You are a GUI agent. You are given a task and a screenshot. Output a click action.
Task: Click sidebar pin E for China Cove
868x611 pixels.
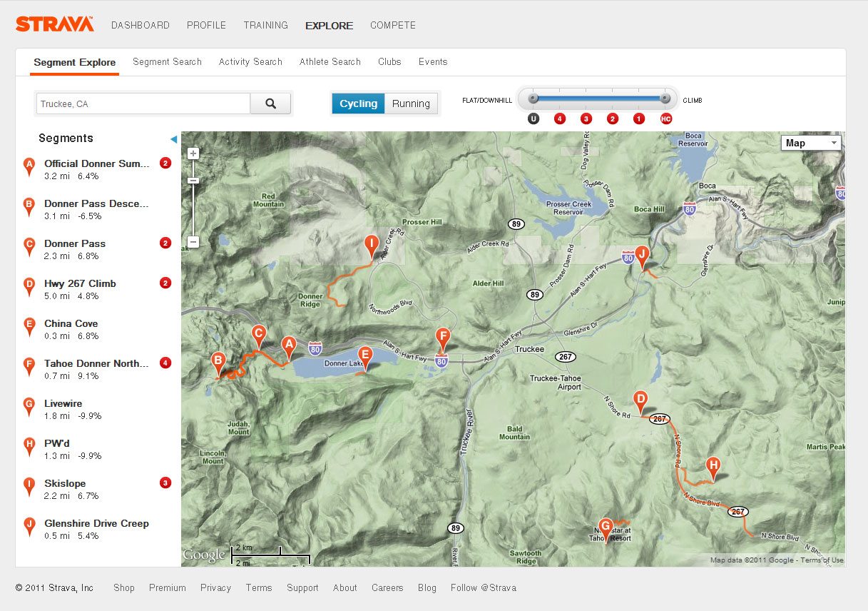point(29,328)
